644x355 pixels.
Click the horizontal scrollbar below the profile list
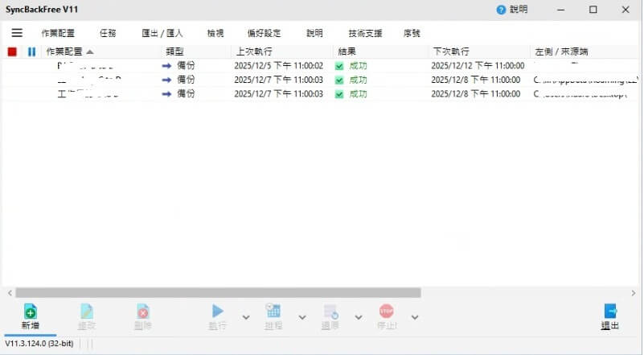click(217, 293)
